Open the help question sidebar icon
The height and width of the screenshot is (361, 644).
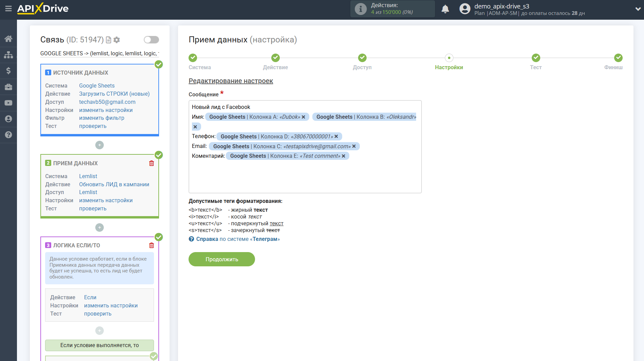tap(8, 135)
